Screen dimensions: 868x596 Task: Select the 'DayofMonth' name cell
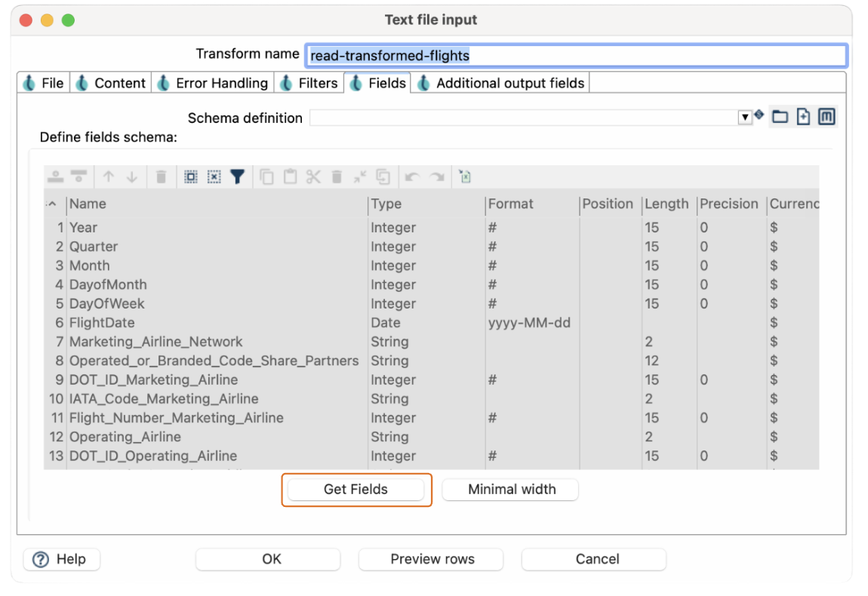[x=217, y=285]
